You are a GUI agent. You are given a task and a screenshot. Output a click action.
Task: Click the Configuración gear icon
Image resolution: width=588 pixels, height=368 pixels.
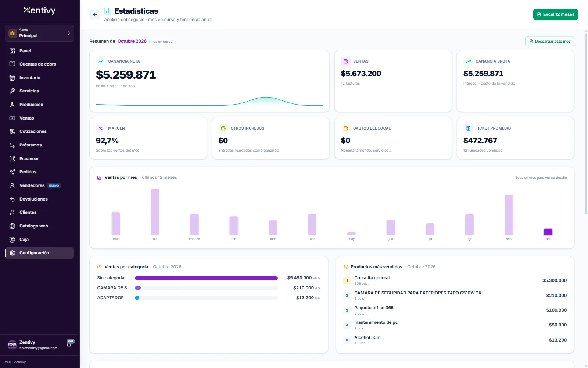coord(12,253)
